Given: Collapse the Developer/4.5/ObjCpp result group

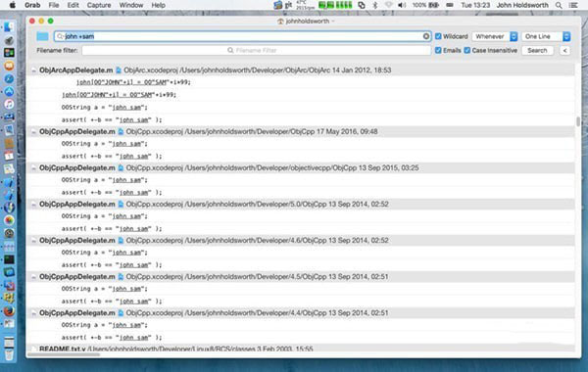Looking at the screenshot, I should (33, 276).
